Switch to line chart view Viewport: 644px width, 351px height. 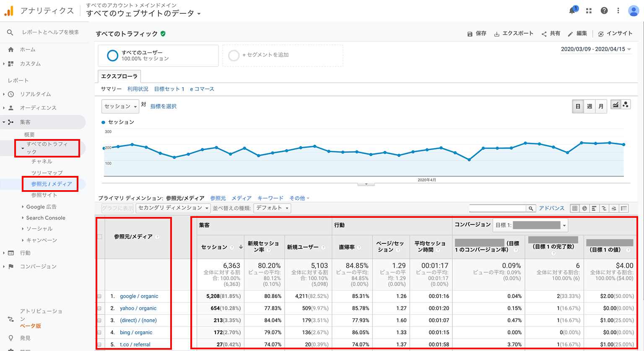pyautogui.click(x=615, y=105)
